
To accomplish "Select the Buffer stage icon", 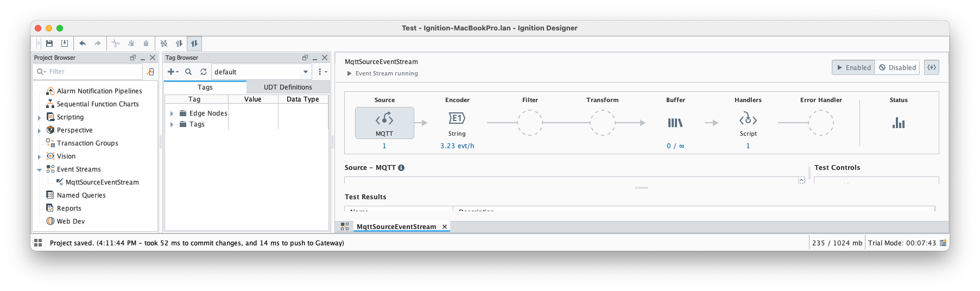I will click(x=675, y=123).
